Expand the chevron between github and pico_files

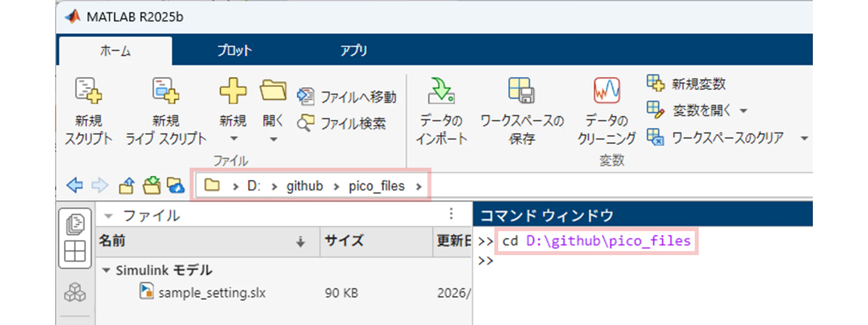336,186
